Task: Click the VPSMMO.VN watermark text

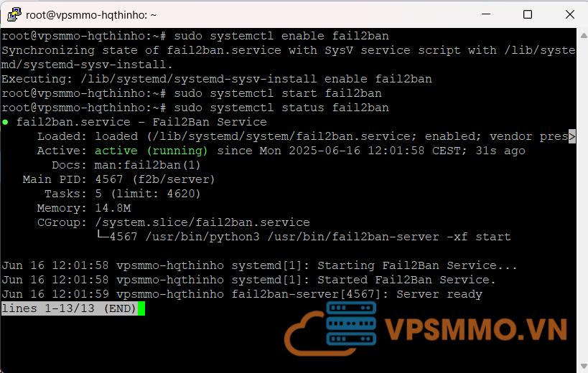Action: [x=475, y=329]
